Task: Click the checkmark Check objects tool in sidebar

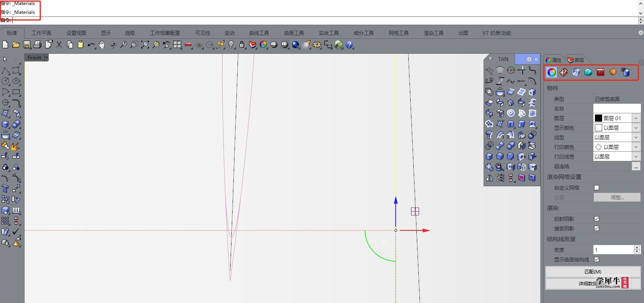Action: click(16, 232)
